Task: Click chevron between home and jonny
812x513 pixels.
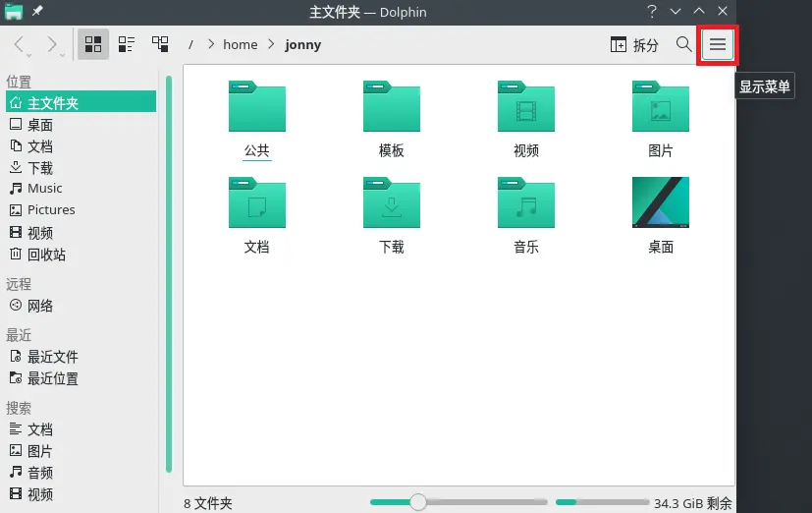Action: click(x=271, y=45)
